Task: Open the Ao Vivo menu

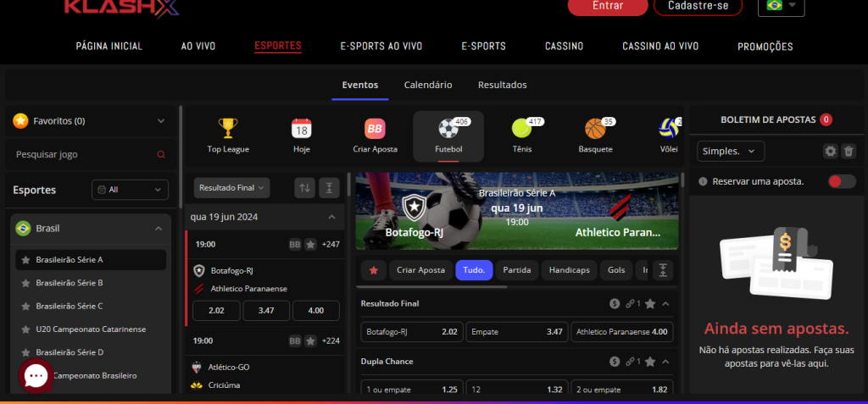Action: [198, 47]
